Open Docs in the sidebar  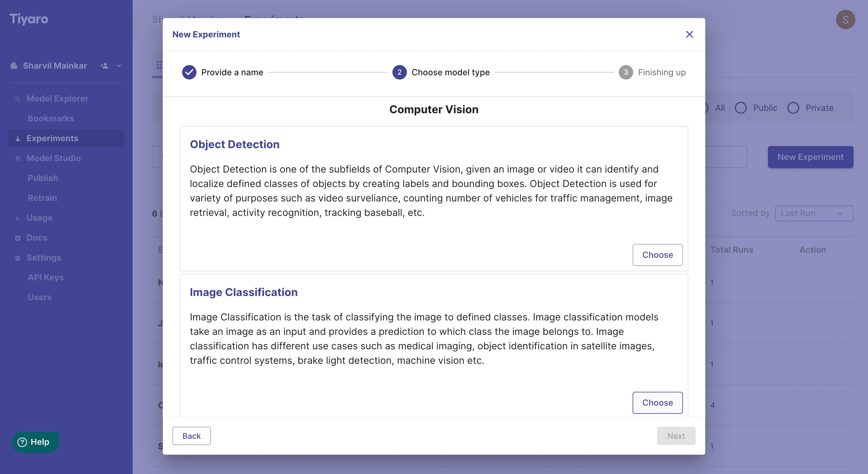tap(37, 238)
